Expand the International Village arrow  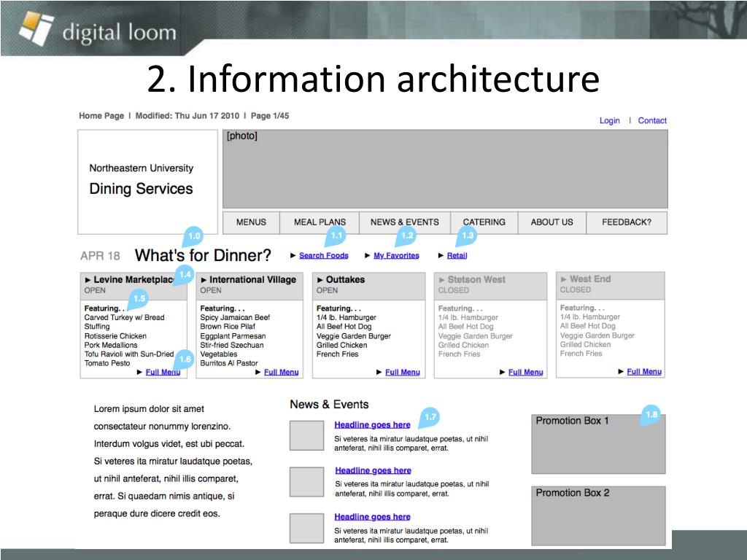pyautogui.click(x=204, y=280)
